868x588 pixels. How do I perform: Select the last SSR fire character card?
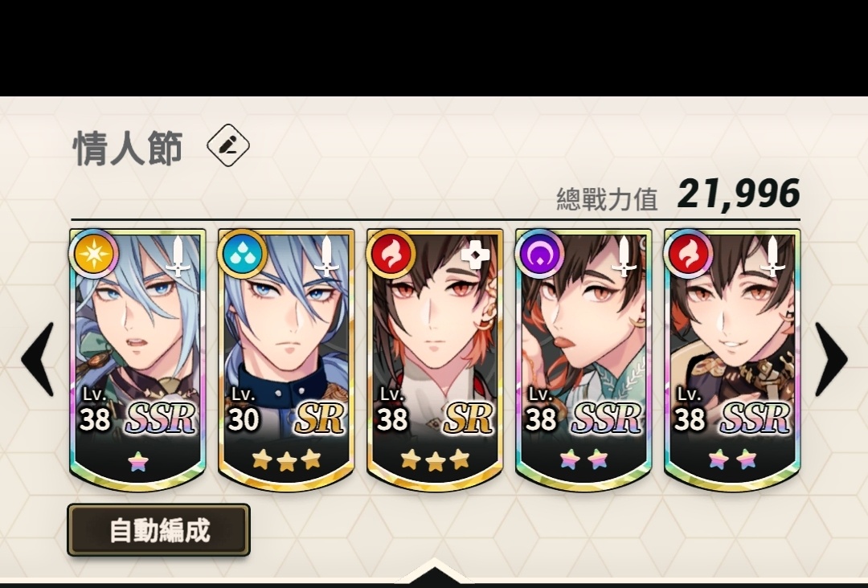732,360
